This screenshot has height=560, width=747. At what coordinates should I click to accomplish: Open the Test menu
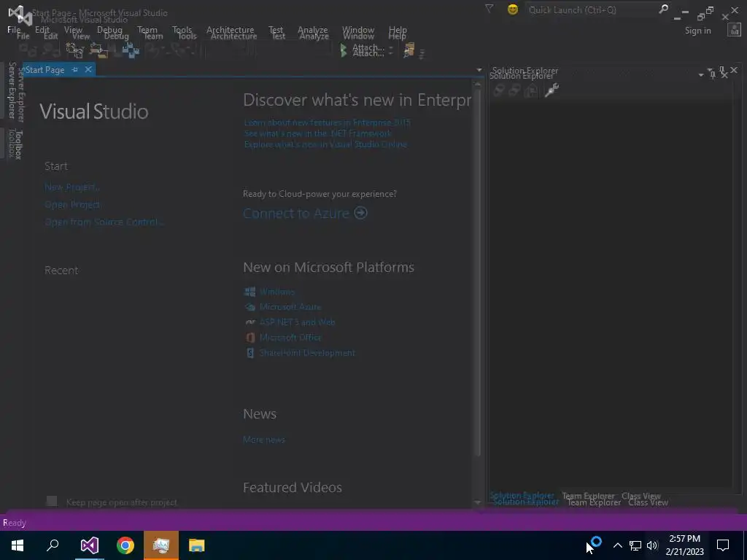[x=276, y=29]
